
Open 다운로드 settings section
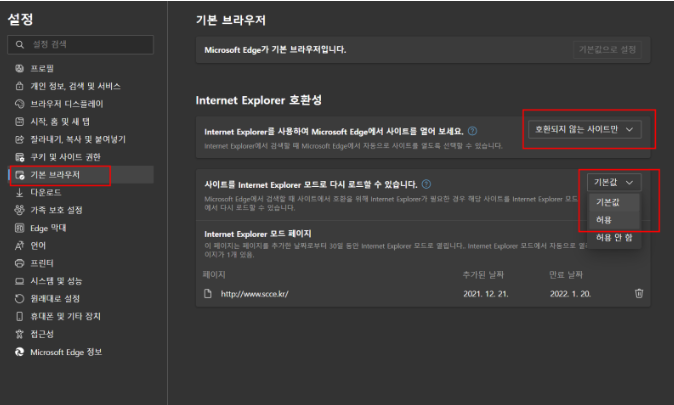pyautogui.click(x=46, y=193)
